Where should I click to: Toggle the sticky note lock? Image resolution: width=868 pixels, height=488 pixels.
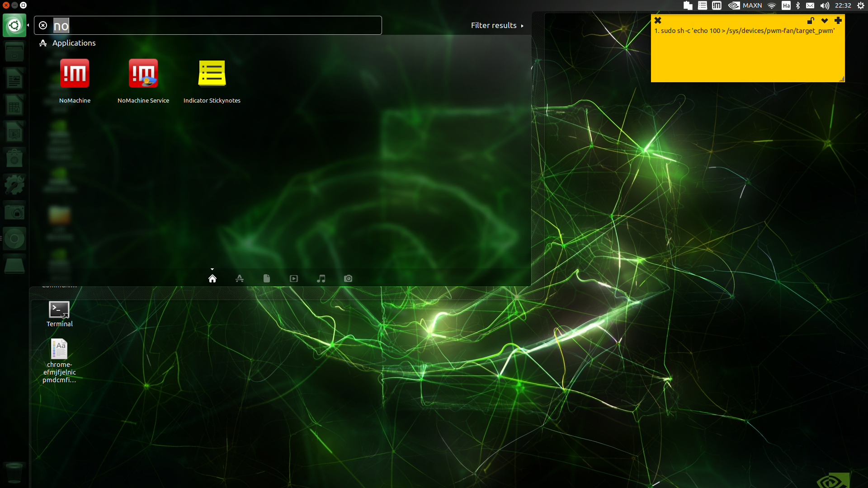811,20
